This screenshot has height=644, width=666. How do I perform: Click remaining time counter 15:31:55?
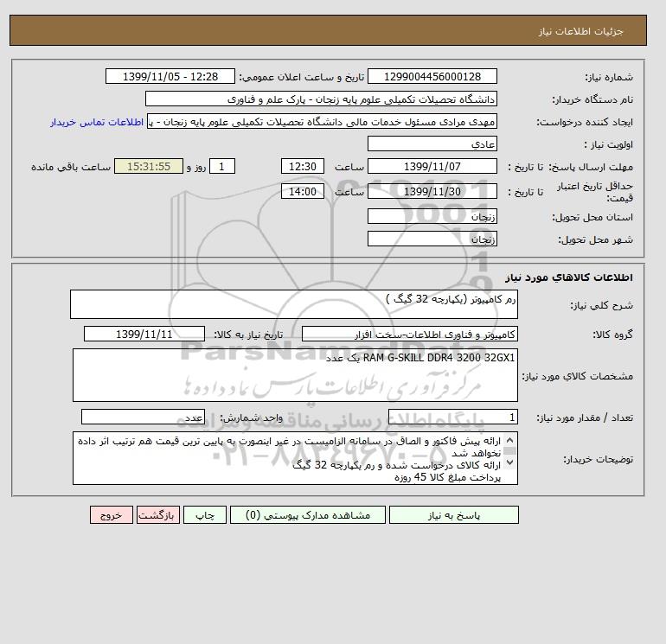[x=149, y=167]
